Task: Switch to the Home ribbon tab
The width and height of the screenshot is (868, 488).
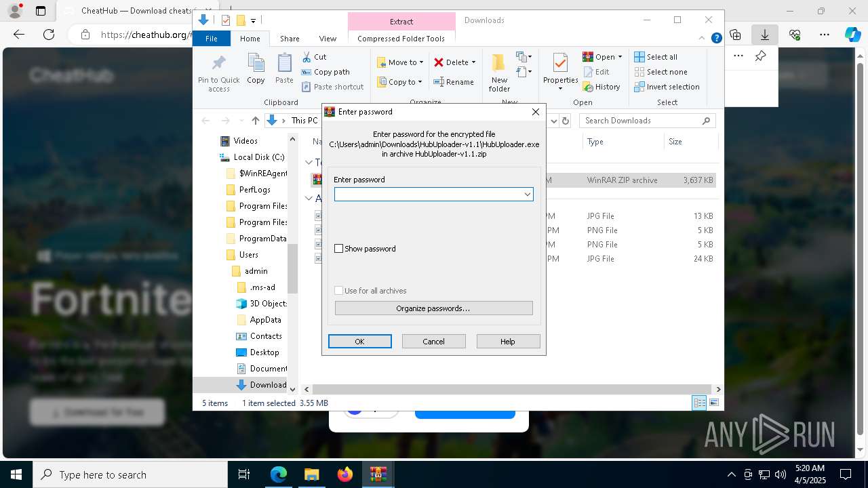Action: tap(250, 39)
